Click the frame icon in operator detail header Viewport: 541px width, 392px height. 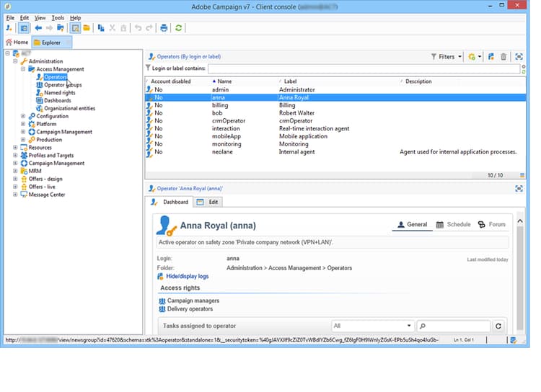[519, 189]
